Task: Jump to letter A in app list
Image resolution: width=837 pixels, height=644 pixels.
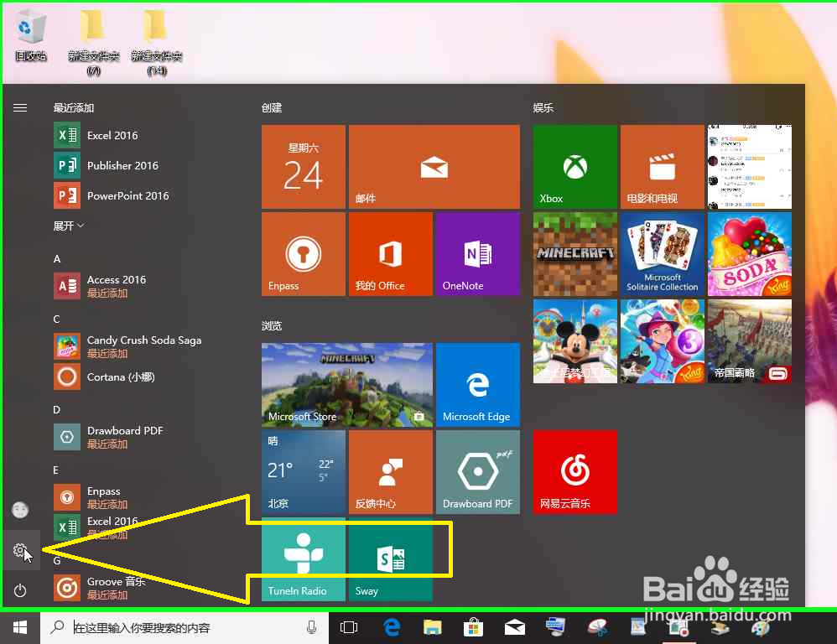Action: pos(57,259)
